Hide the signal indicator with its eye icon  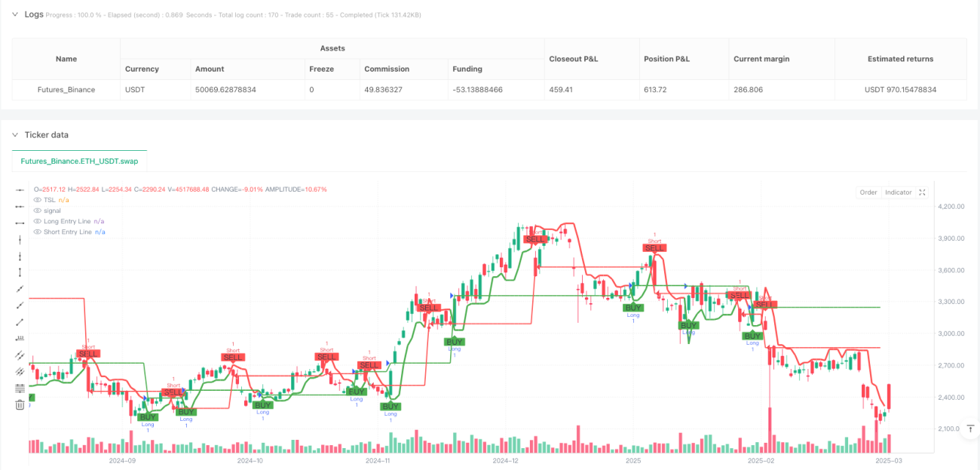pos(38,210)
